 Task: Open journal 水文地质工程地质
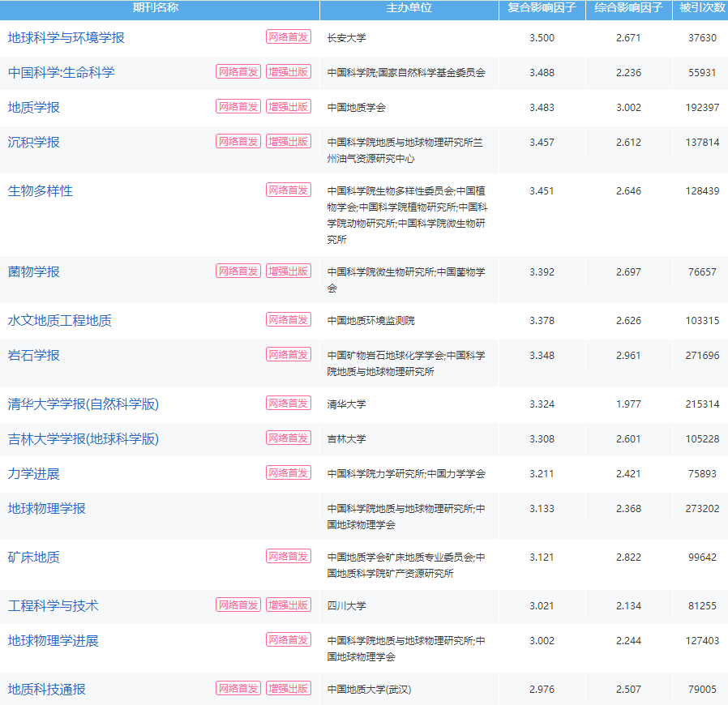click(x=59, y=321)
